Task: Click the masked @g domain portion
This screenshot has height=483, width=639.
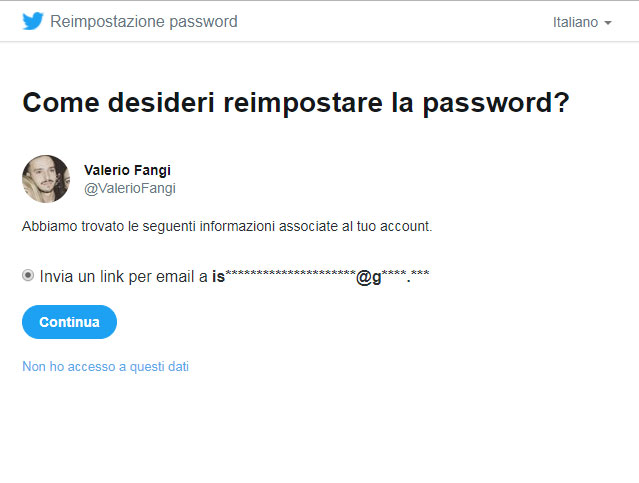Action: [x=392, y=277]
